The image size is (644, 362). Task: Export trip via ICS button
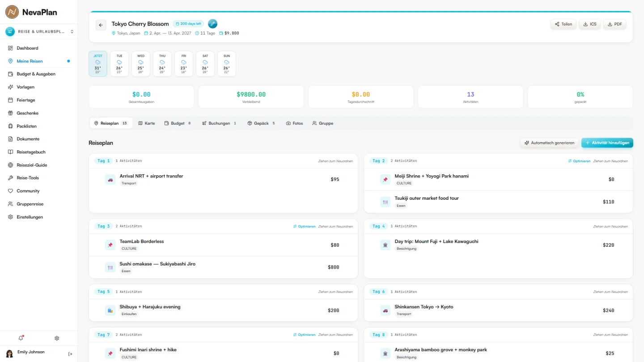(589, 24)
